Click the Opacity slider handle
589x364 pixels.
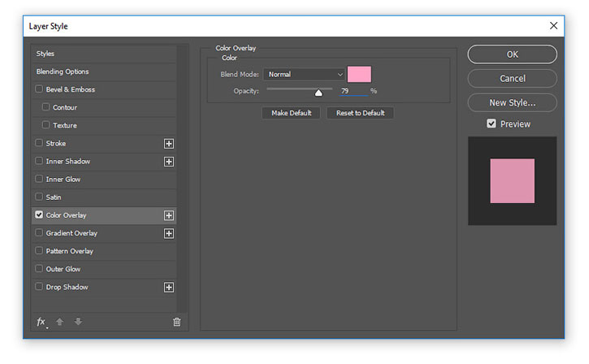318,93
